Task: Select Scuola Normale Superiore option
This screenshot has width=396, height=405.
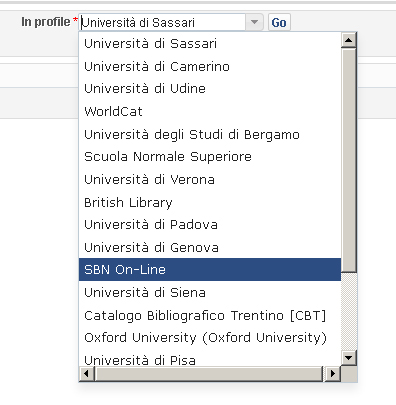Action: point(210,157)
